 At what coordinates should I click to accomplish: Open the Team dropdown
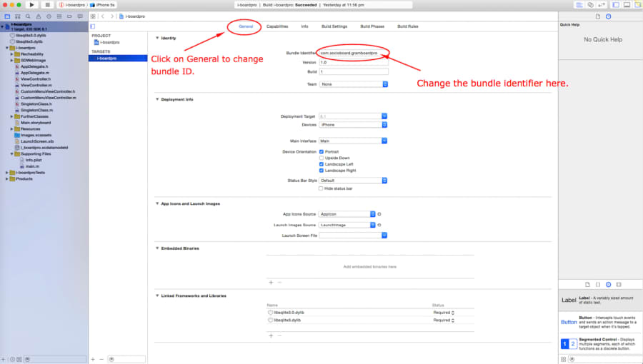354,84
